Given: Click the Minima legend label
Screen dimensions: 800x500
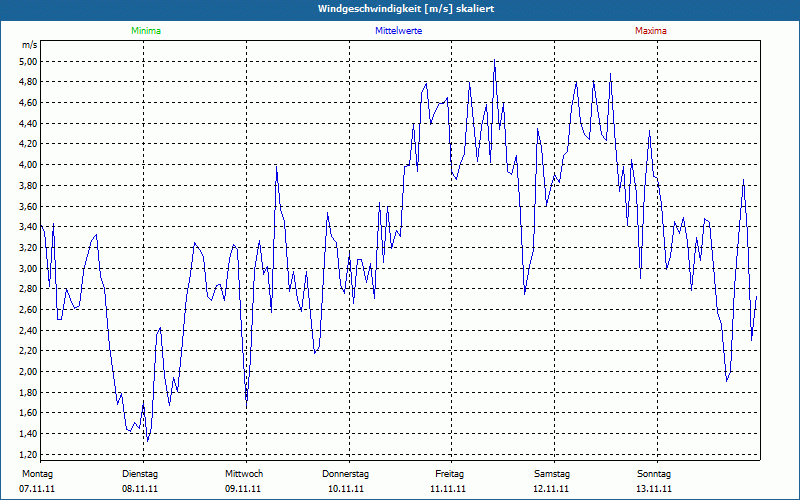Looking at the screenshot, I should coord(146,31).
